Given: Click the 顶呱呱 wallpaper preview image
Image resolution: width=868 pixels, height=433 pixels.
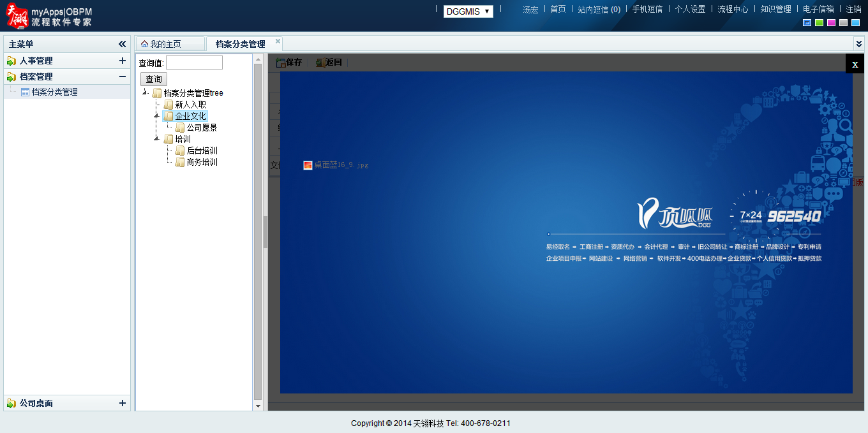Looking at the screenshot, I should click(x=566, y=232).
